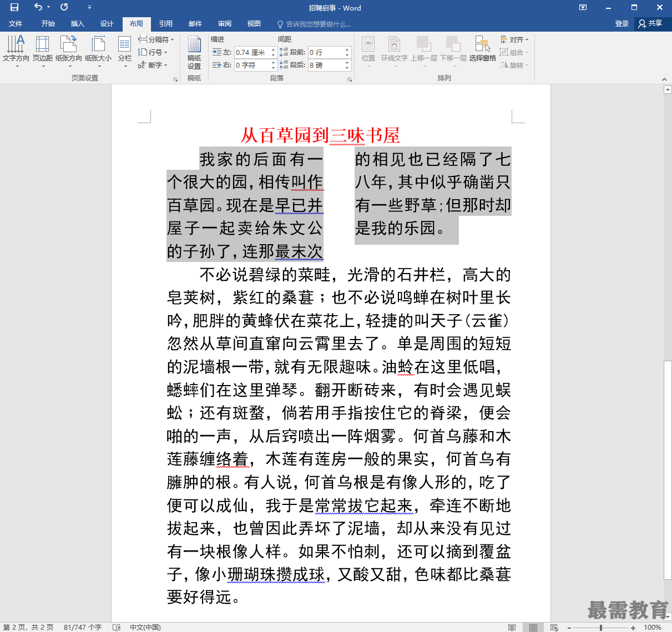This screenshot has width=672, height=632.
Task: Open 稿纸设置 manuscript paper settings
Action: [x=194, y=52]
